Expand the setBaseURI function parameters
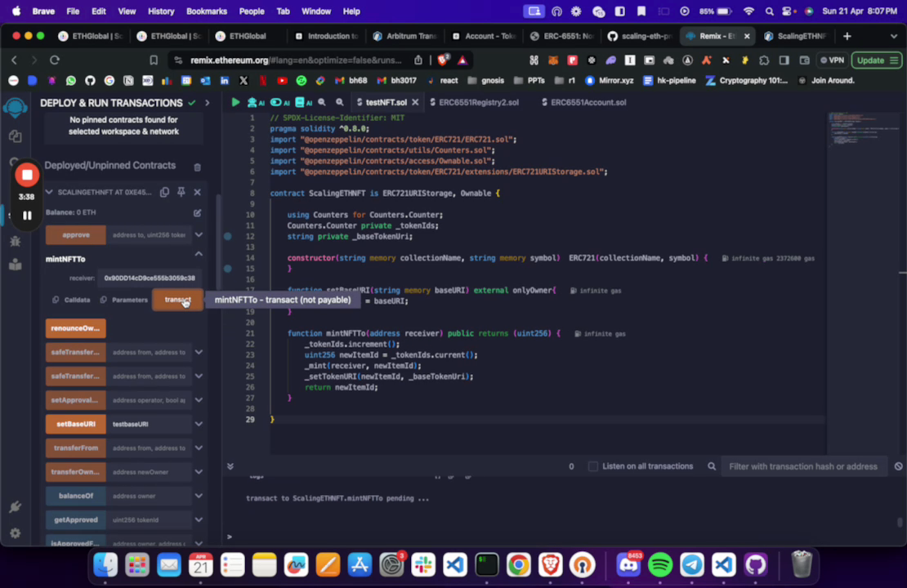Image resolution: width=907 pixels, height=588 pixels. point(199,424)
